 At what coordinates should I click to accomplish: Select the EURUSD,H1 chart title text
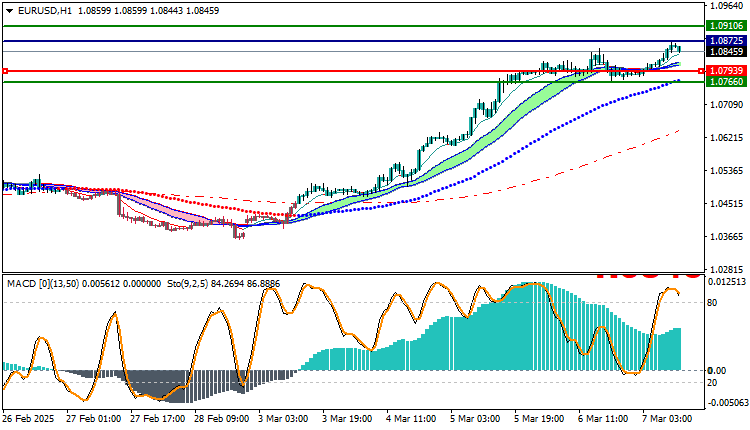point(44,11)
